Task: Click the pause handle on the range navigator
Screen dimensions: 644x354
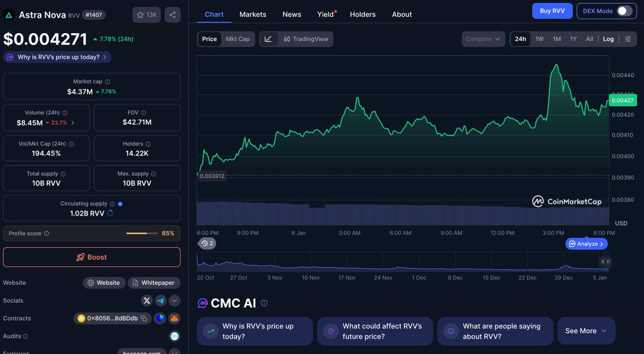Action: click(605, 262)
